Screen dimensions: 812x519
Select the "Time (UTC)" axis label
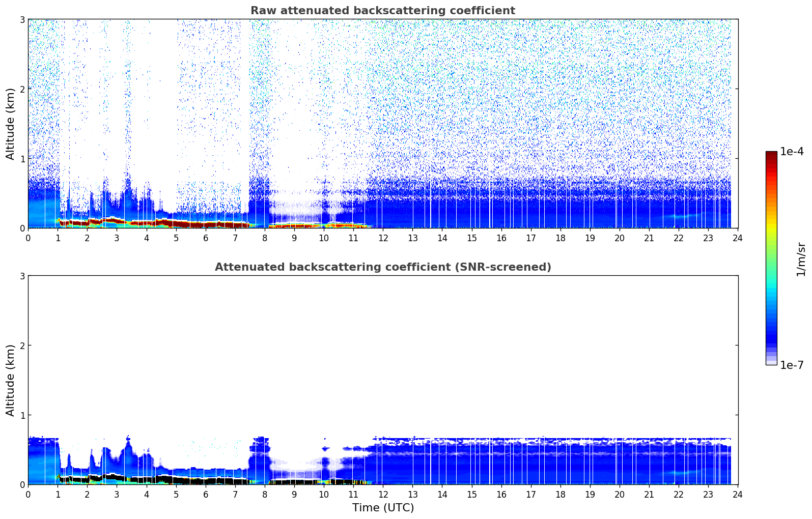click(383, 507)
